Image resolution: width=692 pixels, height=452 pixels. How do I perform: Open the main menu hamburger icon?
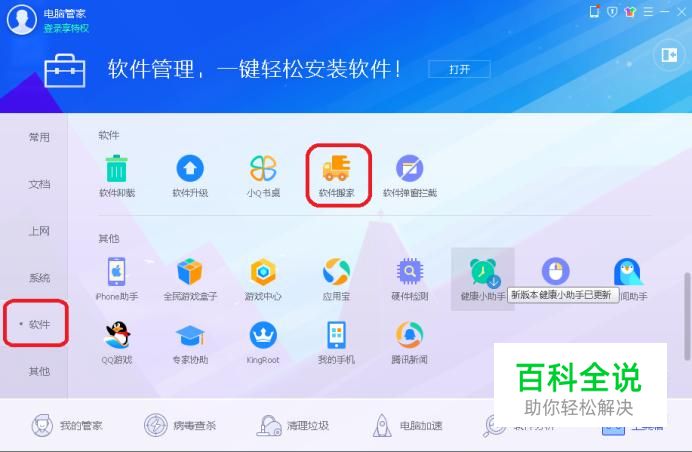pyautogui.click(x=648, y=12)
